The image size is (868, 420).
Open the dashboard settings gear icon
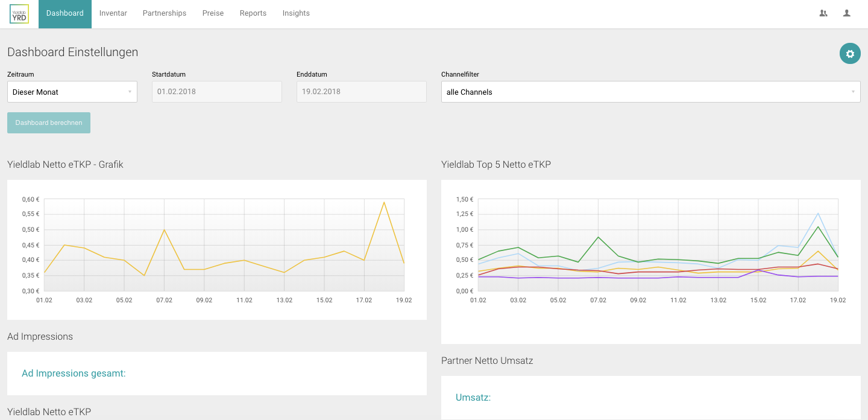[x=850, y=54]
